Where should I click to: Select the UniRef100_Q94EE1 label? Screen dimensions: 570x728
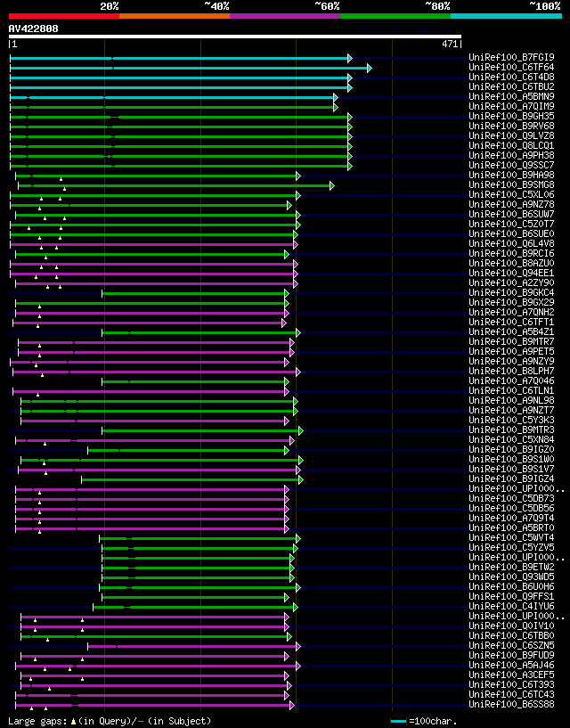click(511, 273)
